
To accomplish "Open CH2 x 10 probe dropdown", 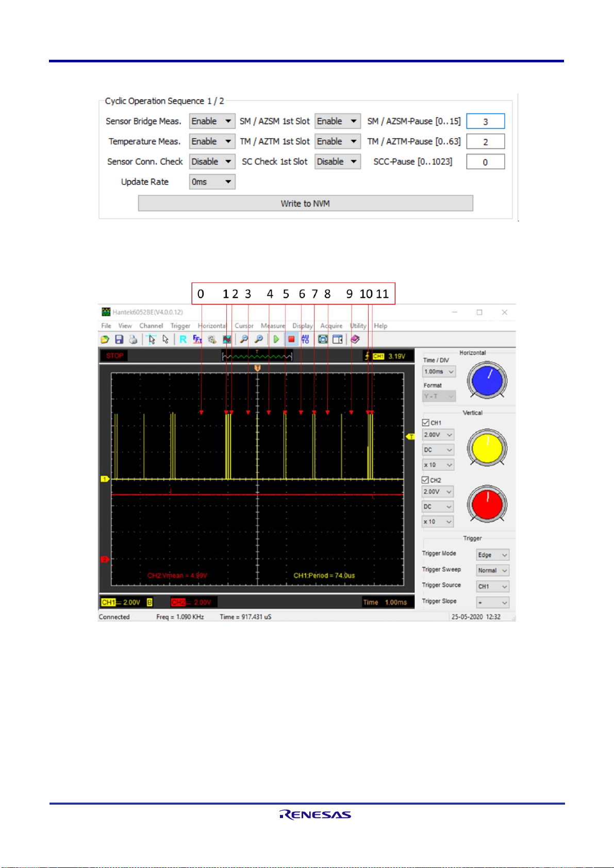I will coord(438,522).
